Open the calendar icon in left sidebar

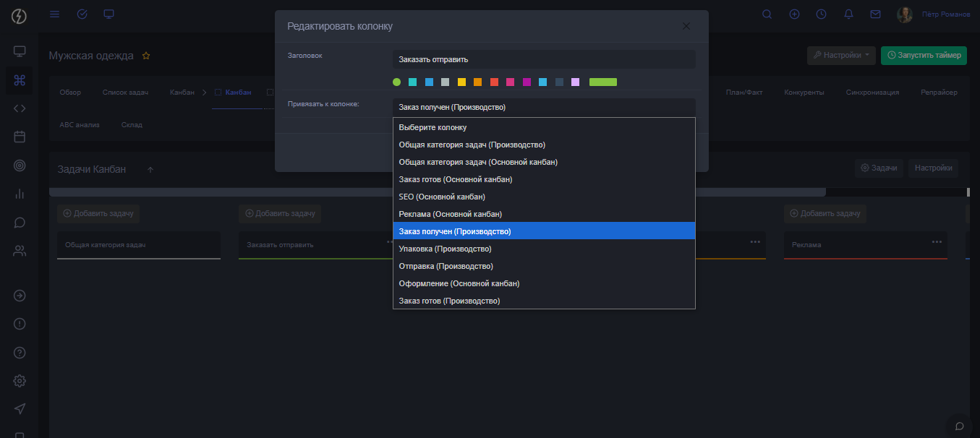pos(20,136)
